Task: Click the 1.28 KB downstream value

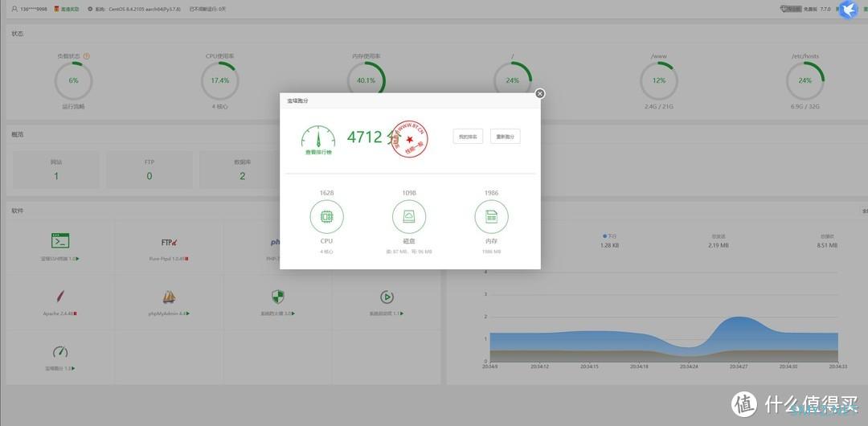Action: point(609,245)
